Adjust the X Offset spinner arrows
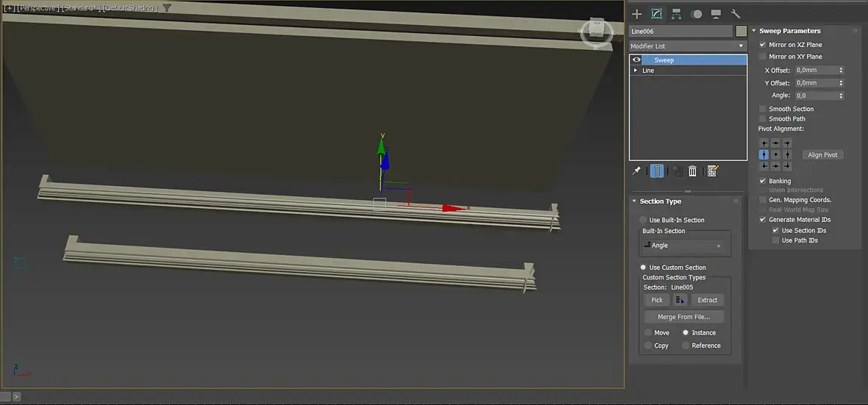 point(841,71)
